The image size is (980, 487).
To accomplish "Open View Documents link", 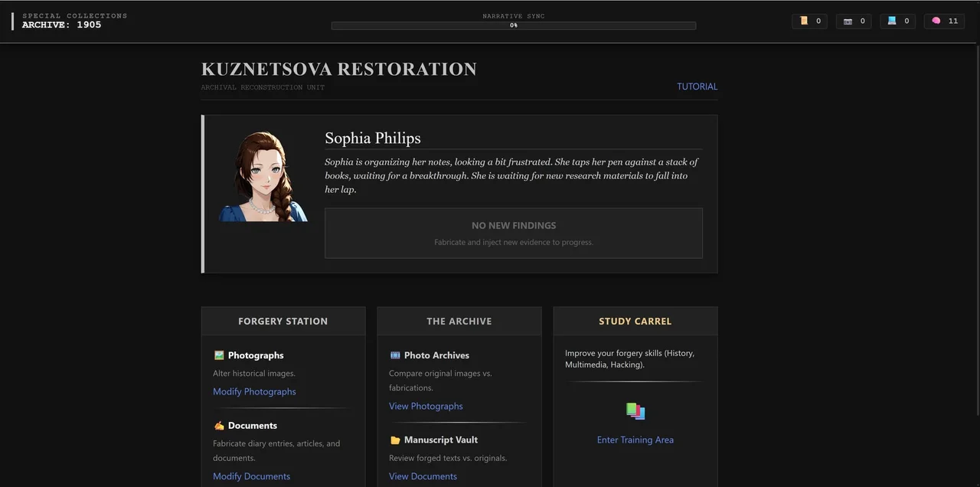I will click(x=423, y=476).
